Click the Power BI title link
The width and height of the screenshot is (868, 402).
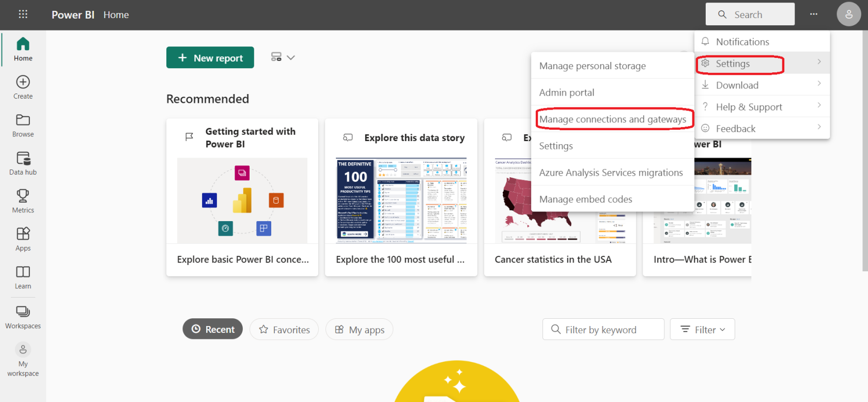click(73, 15)
